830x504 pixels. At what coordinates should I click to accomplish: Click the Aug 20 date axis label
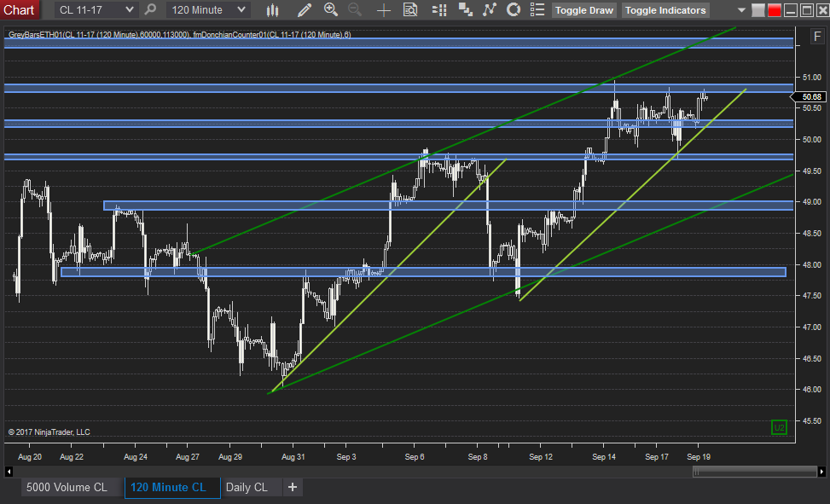[30, 457]
